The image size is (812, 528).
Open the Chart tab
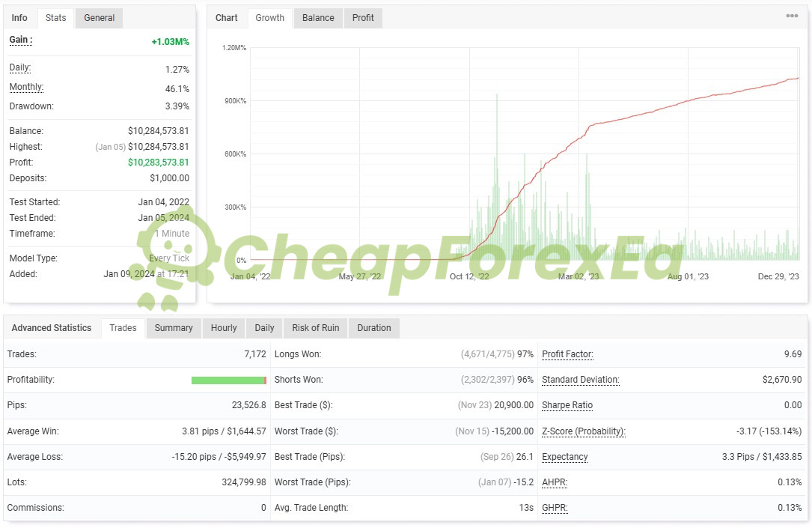(x=226, y=18)
